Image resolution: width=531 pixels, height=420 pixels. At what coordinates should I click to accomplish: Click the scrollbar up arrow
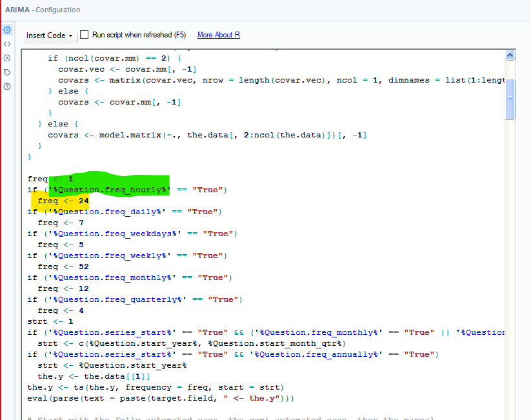click(510, 55)
